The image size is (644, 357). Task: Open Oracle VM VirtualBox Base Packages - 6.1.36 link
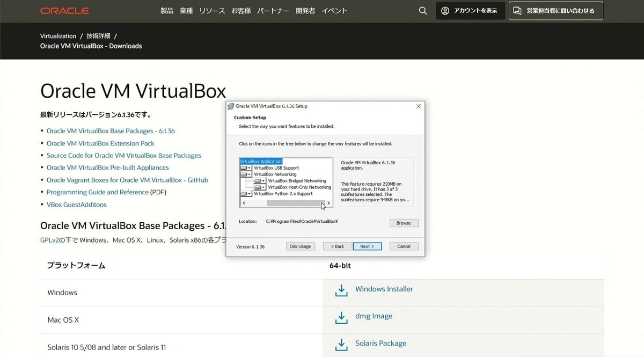(111, 131)
